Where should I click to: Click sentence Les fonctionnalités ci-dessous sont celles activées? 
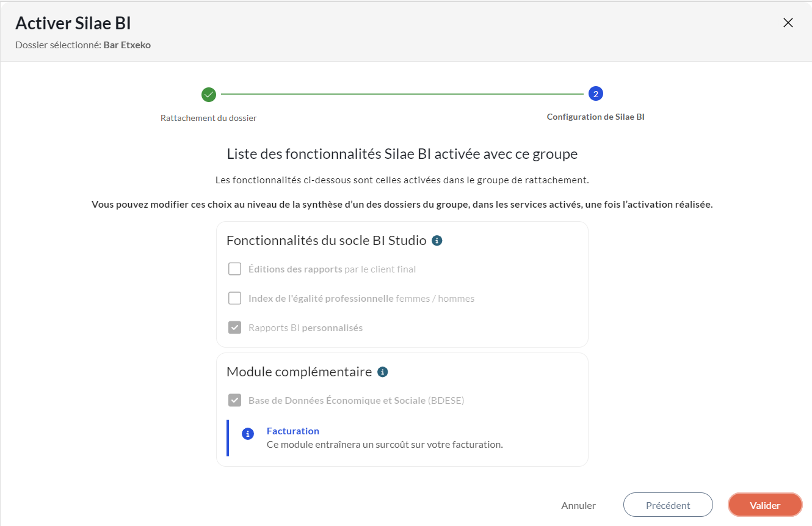coord(402,180)
